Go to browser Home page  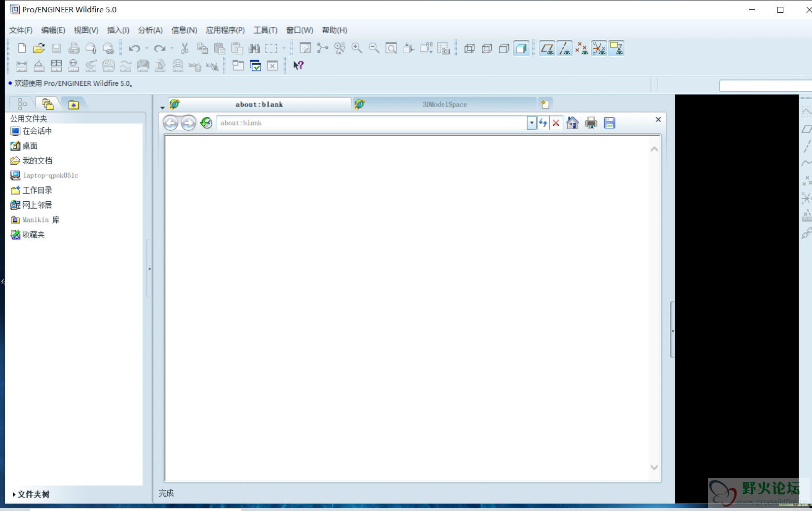tap(573, 123)
